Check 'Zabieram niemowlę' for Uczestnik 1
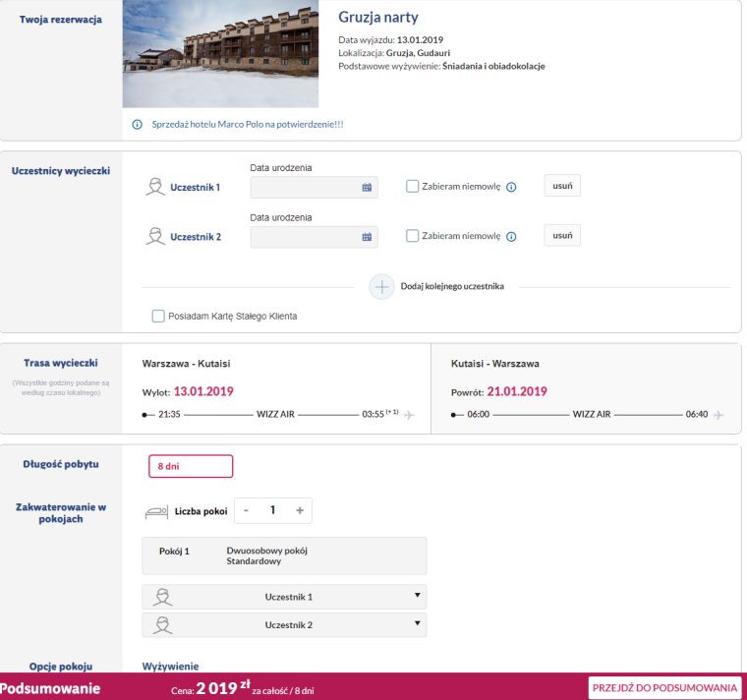 (413, 186)
